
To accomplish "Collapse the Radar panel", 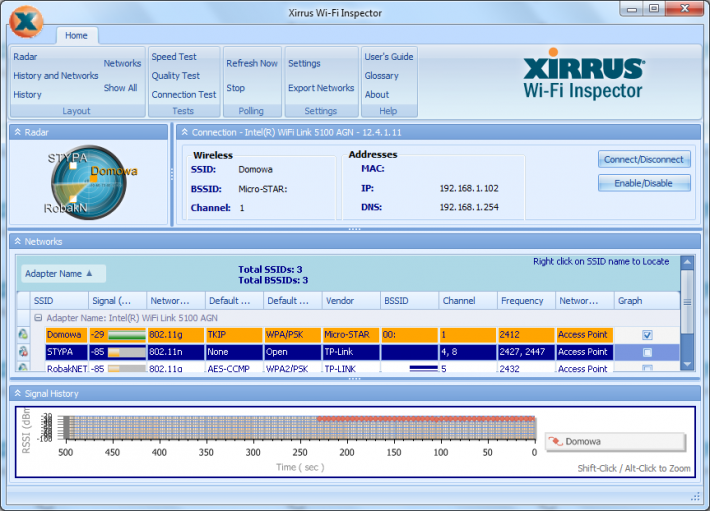I will (18, 132).
